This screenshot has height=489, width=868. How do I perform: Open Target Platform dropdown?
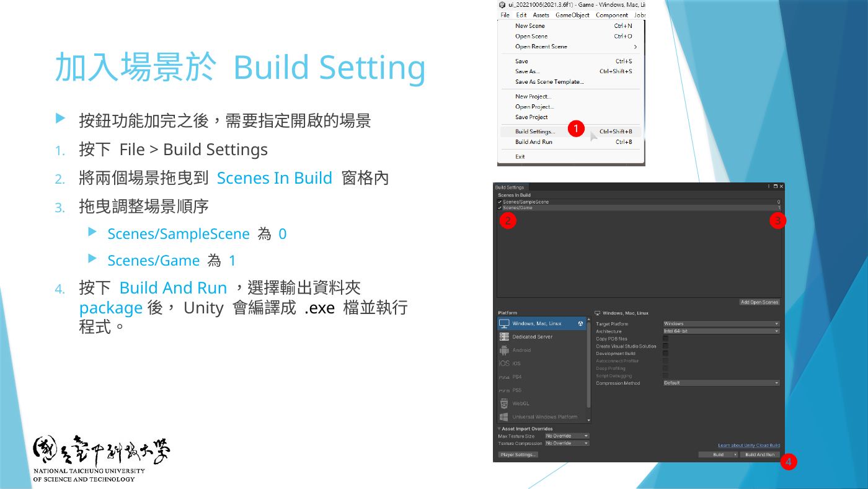pyautogui.click(x=721, y=324)
